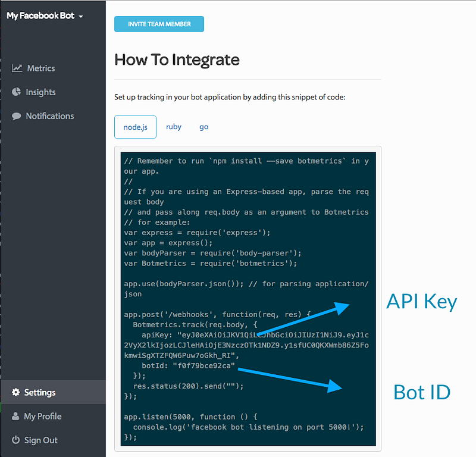
Task: Click the Settings gear icon
Action: click(16, 392)
